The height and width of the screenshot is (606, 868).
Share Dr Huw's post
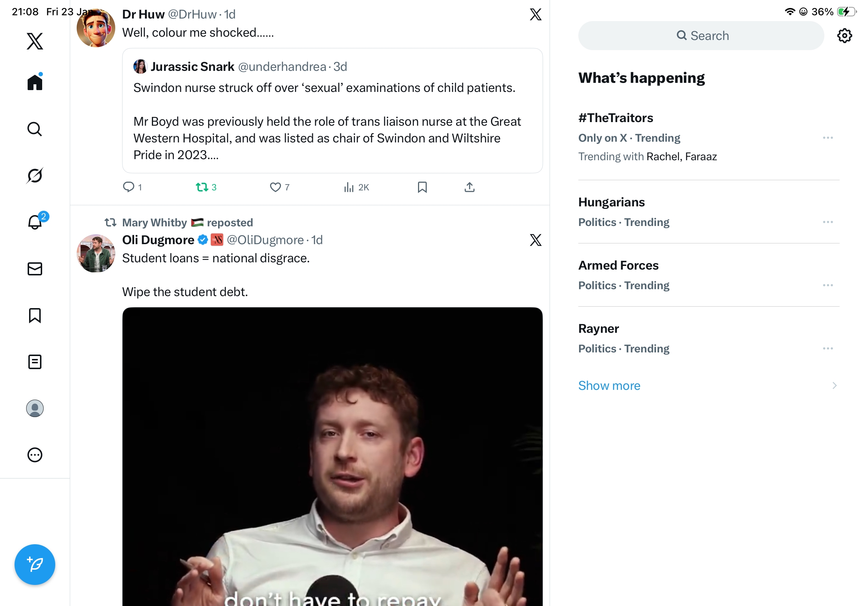[470, 187]
